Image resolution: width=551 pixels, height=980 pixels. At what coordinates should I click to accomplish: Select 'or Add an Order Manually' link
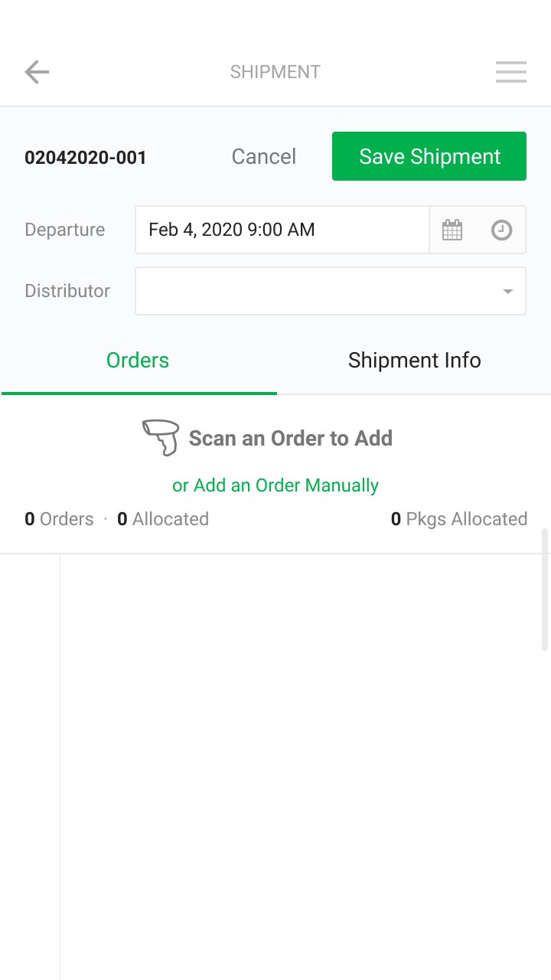coord(275,485)
